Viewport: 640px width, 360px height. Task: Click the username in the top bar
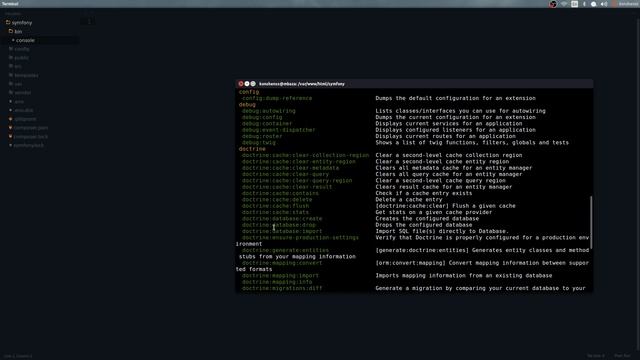629,4
